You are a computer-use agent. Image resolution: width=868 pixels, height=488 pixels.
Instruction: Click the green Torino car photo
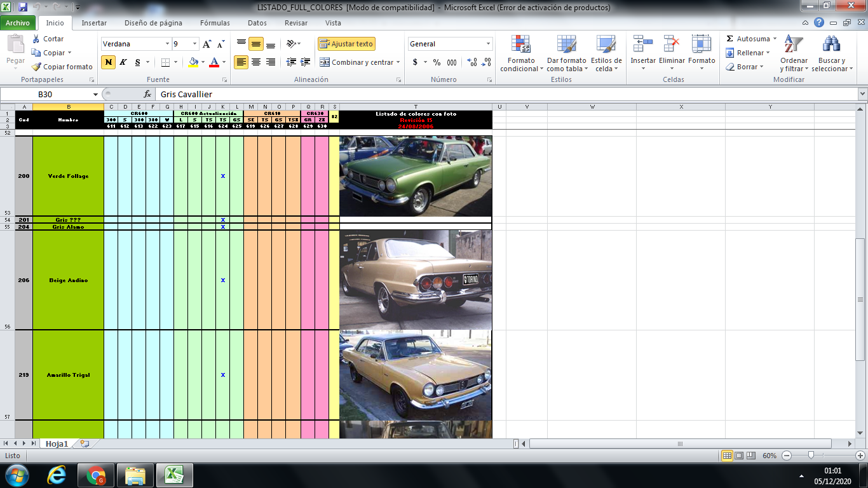point(416,176)
